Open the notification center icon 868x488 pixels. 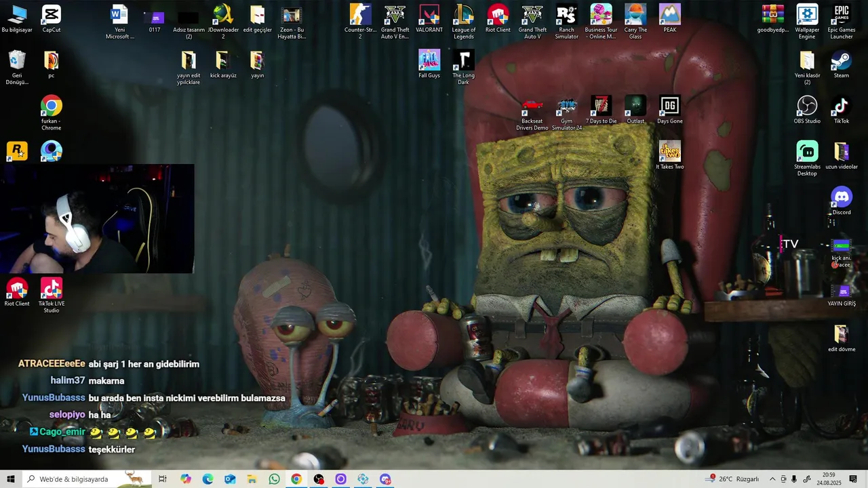853,479
